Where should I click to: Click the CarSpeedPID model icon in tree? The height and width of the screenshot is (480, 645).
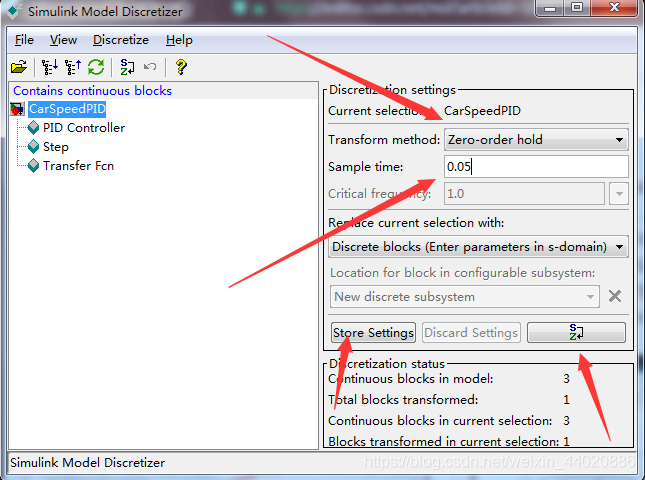18,109
